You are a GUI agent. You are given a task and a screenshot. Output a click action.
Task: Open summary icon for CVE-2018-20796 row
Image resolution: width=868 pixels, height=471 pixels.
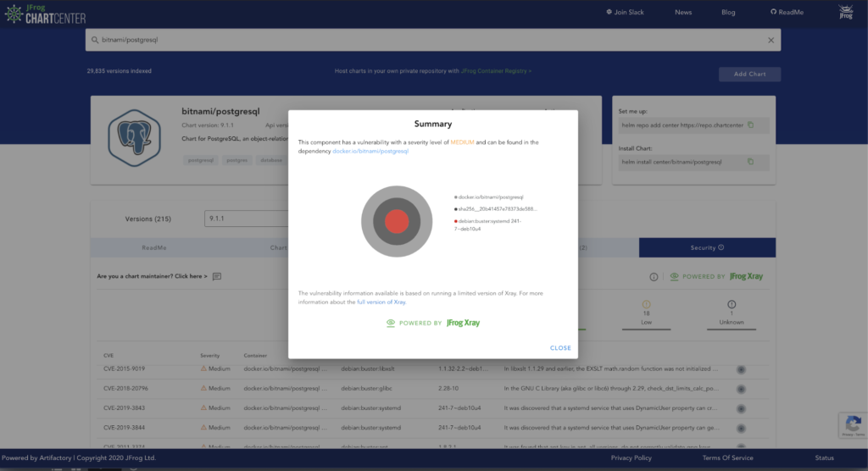[741, 389]
